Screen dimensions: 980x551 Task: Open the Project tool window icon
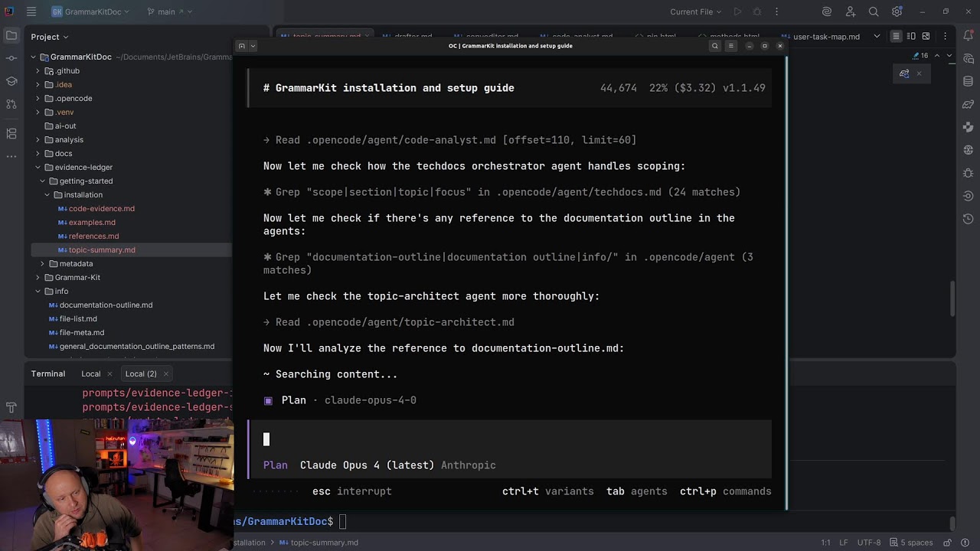tap(11, 36)
